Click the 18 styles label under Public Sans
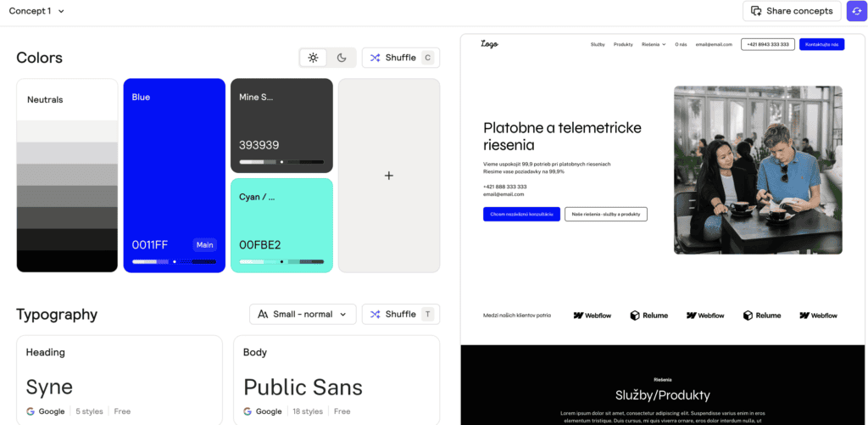The image size is (868, 425). pos(308,411)
